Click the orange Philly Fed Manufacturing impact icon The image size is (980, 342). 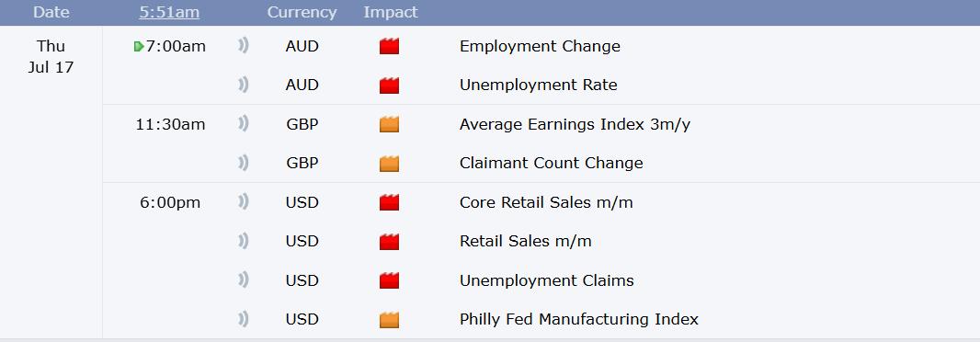[x=389, y=320]
